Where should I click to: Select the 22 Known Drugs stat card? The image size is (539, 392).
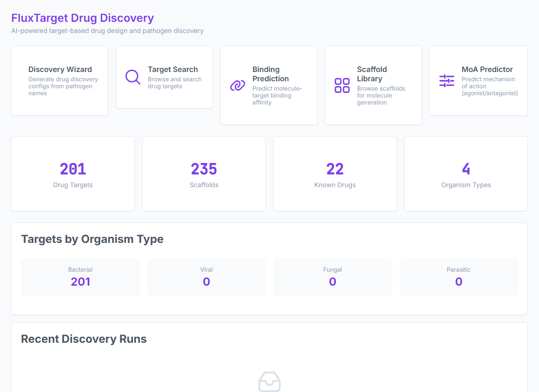click(335, 174)
